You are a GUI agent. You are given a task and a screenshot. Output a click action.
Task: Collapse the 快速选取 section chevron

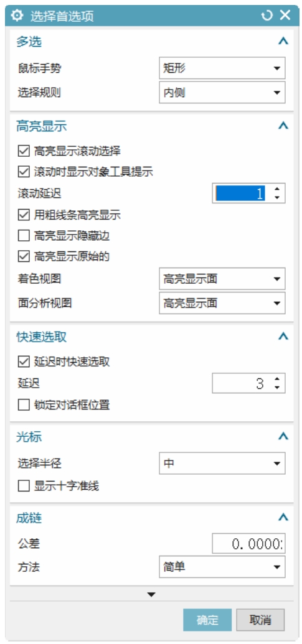(283, 337)
